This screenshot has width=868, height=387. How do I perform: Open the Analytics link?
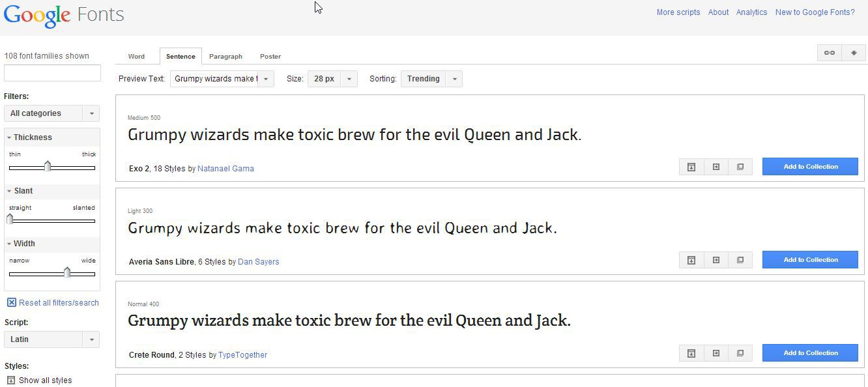click(751, 12)
